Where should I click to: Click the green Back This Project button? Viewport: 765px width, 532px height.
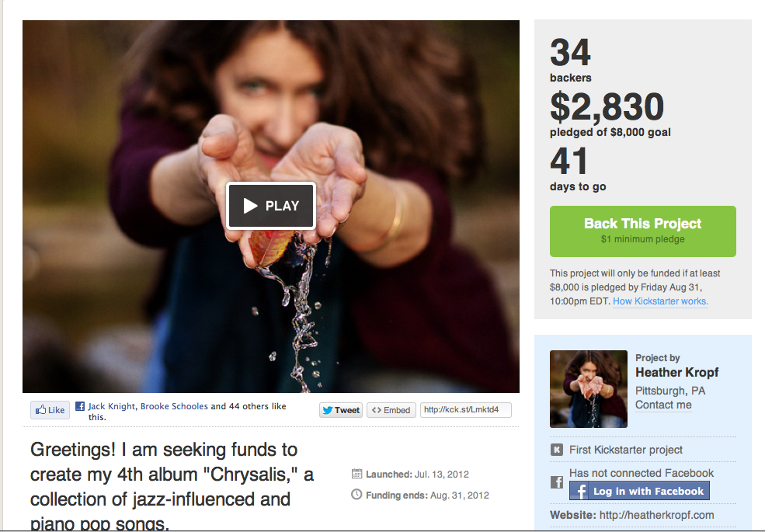[x=642, y=231]
